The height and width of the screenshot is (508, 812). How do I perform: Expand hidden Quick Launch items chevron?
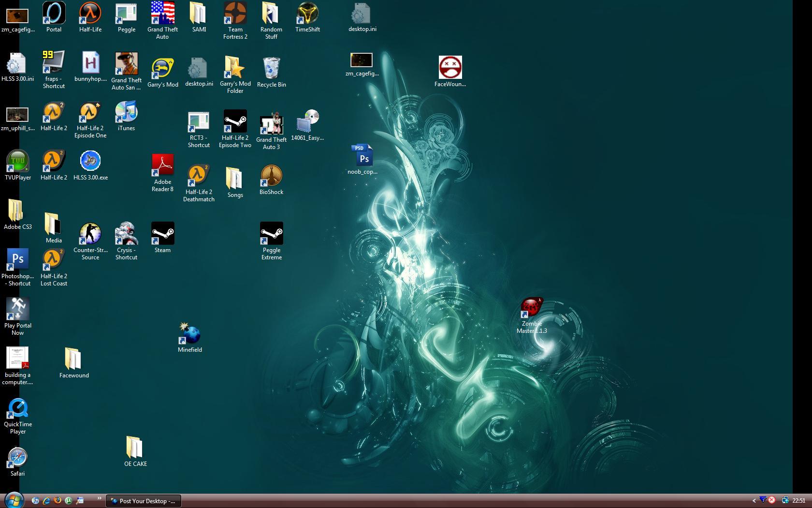point(100,498)
